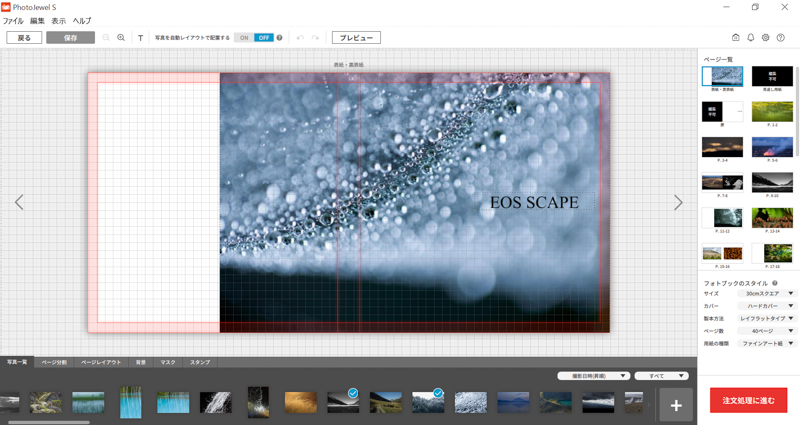800x425 pixels.
Task: Open the shopping bag icon in toolbar
Action: (736, 38)
